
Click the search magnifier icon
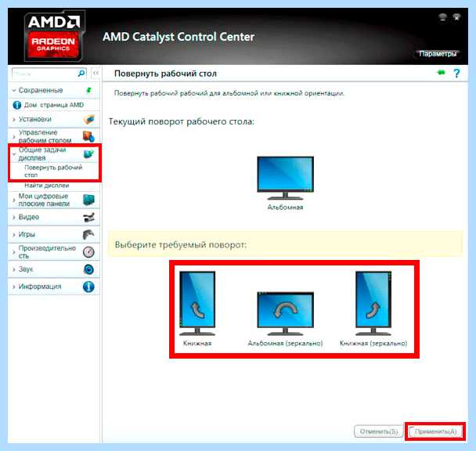[x=81, y=73]
